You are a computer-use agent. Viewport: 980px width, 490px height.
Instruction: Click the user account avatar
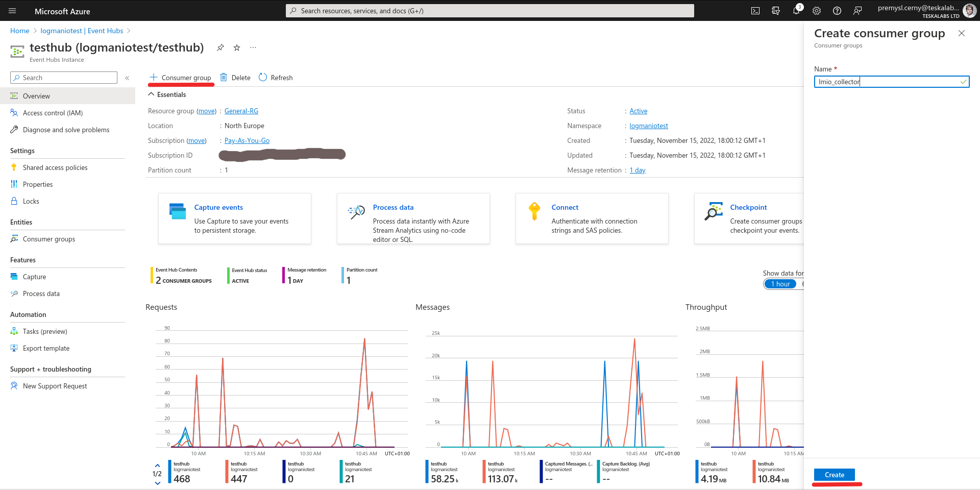coord(969,11)
